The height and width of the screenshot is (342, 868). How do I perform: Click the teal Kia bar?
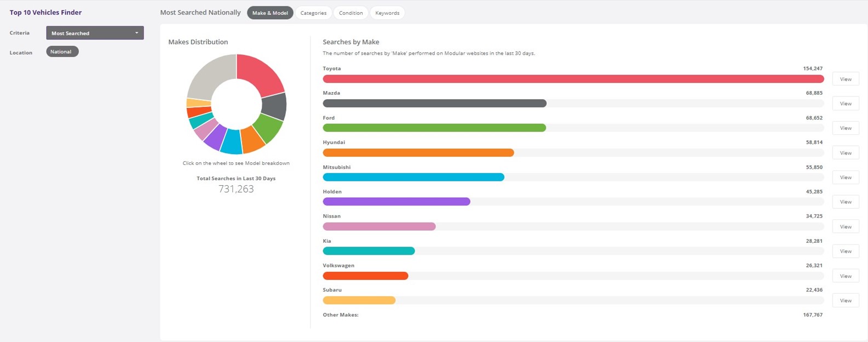(369, 251)
